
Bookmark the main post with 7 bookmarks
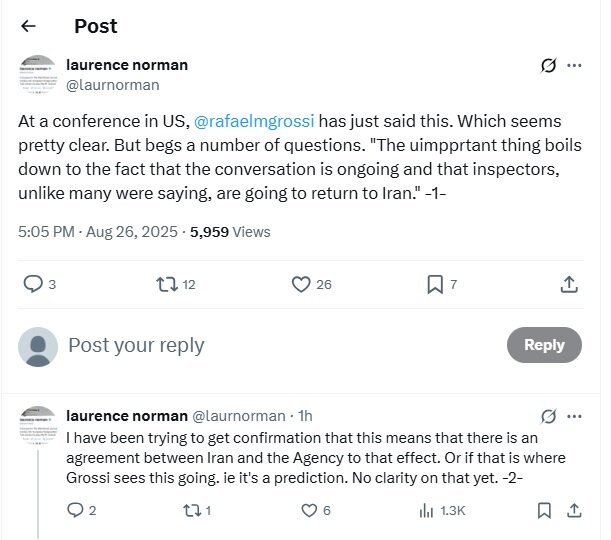tap(435, 284)
